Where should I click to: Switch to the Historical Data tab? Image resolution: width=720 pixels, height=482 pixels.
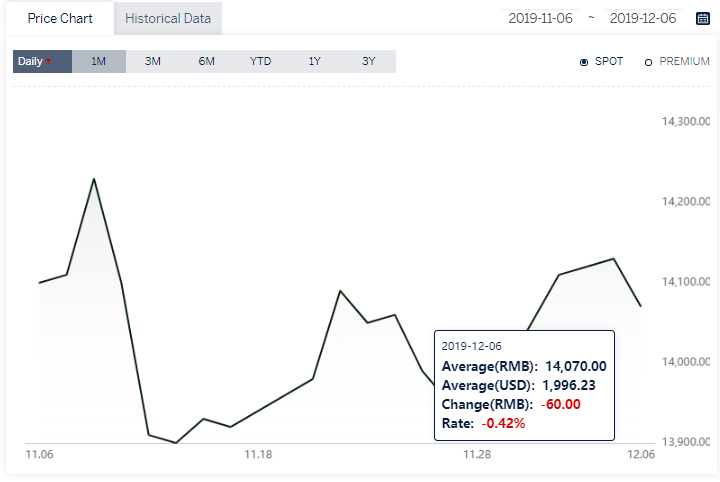pyautogui.click(x=168, y=18)
